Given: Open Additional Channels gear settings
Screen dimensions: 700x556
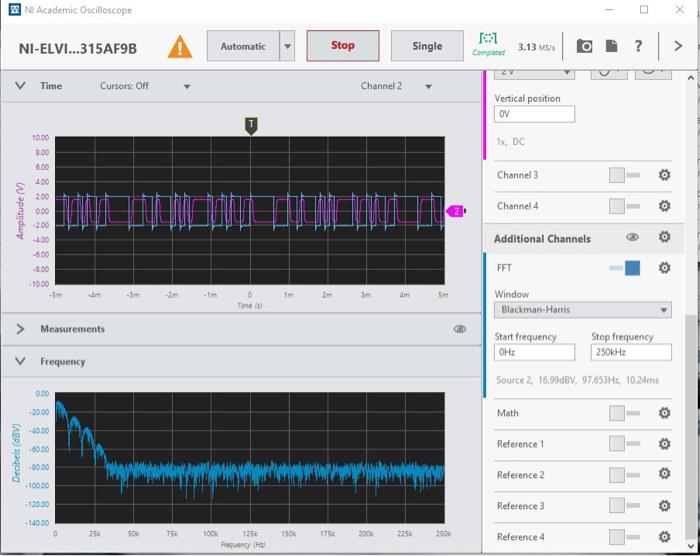Looking at the screenshot, I should [x=664, y=237].
